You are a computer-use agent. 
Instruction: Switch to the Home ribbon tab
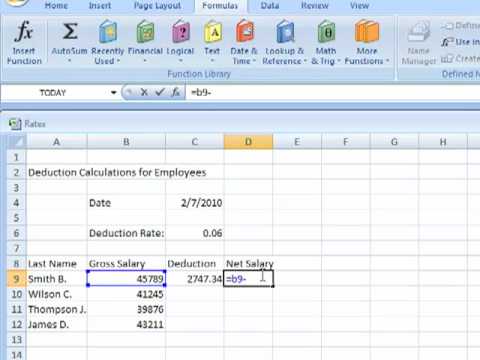[x=56, y=6]
